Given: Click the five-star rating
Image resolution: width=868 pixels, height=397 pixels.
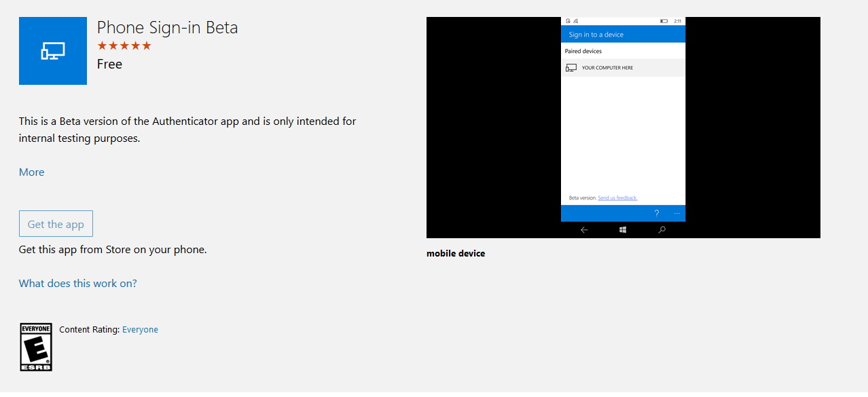Looking at the screenshot, I should point(124,45).
